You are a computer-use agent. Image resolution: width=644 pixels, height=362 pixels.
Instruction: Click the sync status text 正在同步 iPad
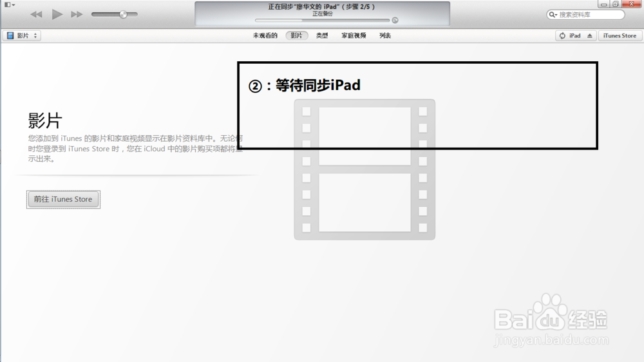(x=321, y=6)
